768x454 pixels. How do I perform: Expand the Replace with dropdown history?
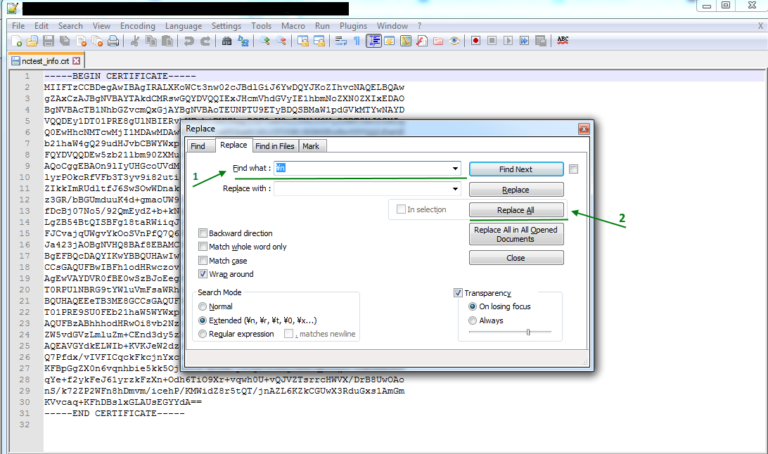point(455,188)
